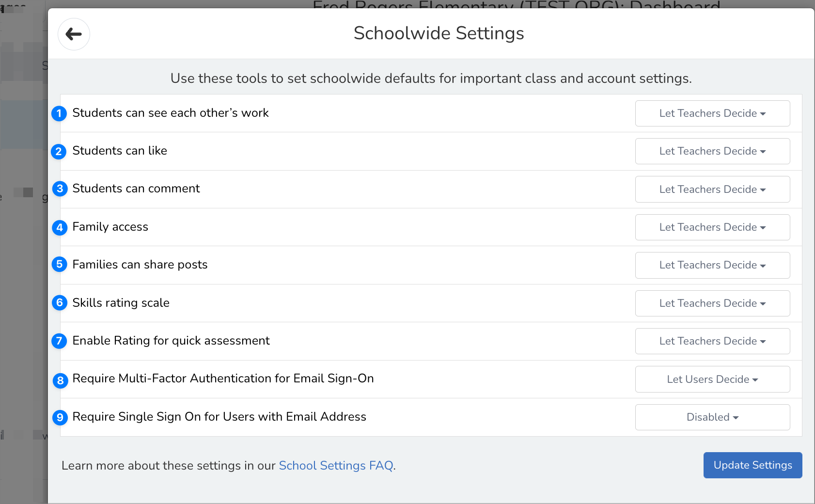Click the Students can like label

tap(120, 151)
